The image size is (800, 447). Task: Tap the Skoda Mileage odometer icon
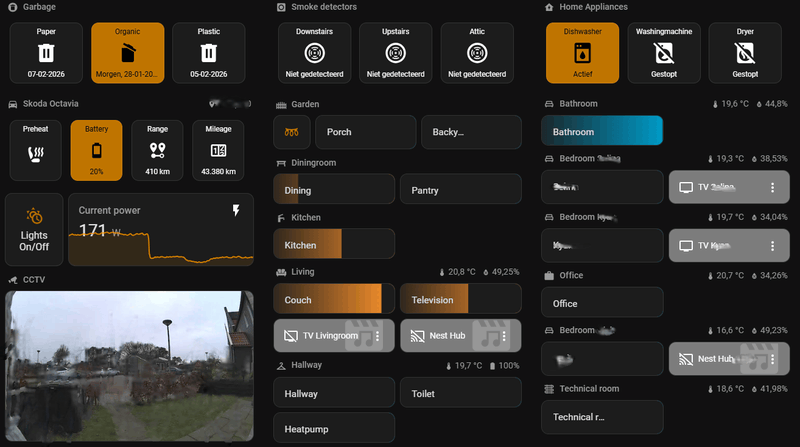click(x=218, y=151)
